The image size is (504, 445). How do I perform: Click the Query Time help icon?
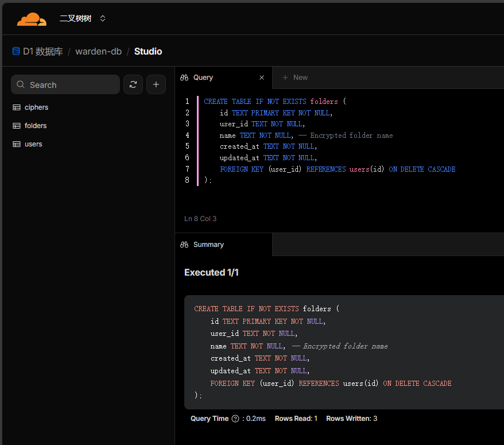235,419
